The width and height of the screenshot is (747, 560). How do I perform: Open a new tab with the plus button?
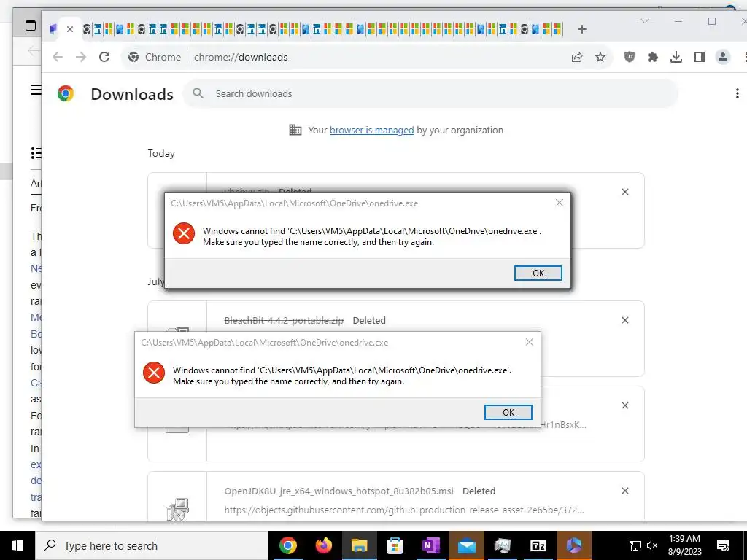[581, 29]
